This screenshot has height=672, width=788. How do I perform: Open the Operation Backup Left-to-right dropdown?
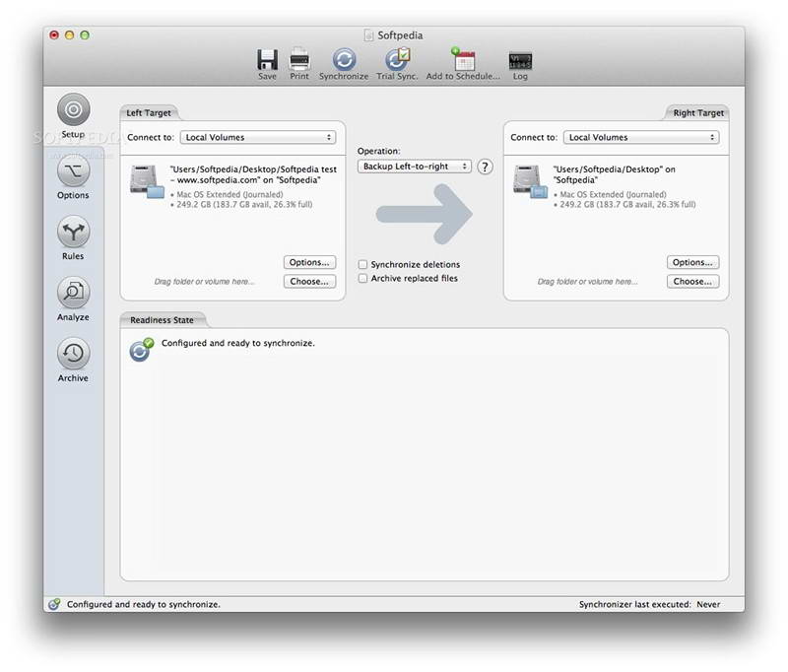tap(415, 167)
